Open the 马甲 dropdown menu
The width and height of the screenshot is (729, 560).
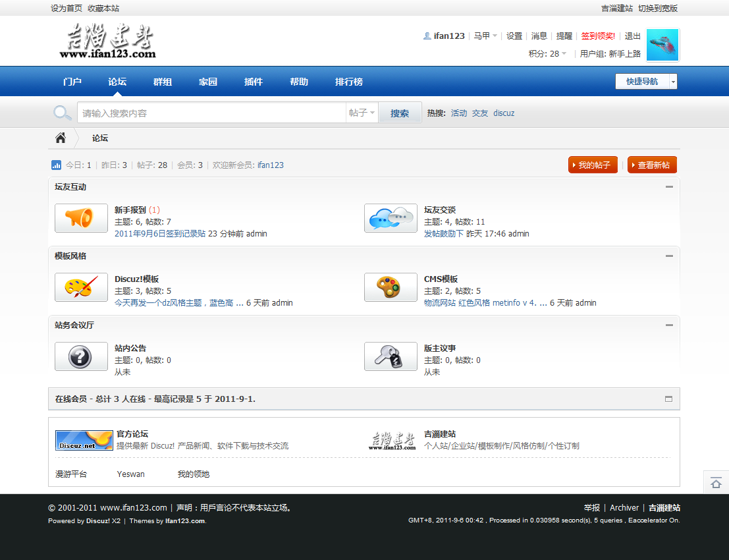tap(485, 36)
